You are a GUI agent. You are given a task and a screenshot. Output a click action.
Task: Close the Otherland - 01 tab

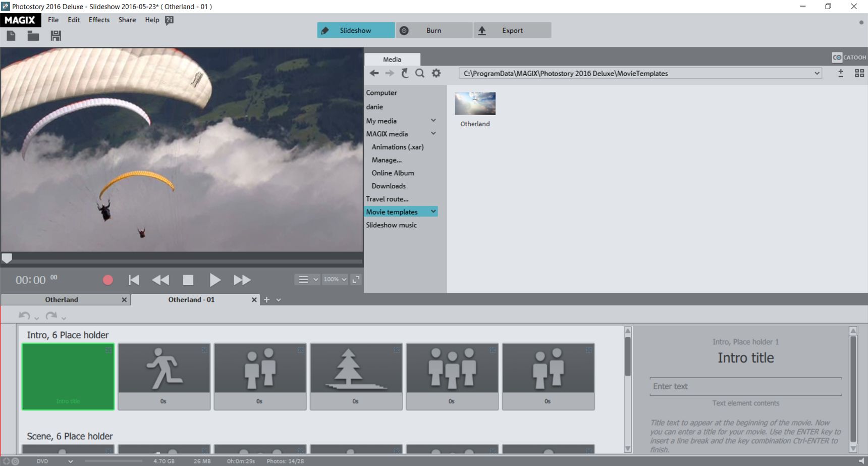point(254,300)
